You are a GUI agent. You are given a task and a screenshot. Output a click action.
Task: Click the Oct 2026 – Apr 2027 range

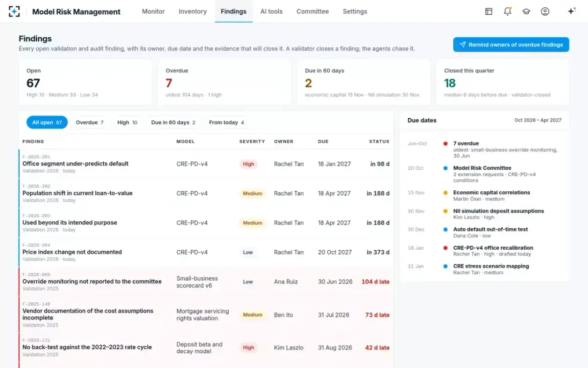(538, 120)
